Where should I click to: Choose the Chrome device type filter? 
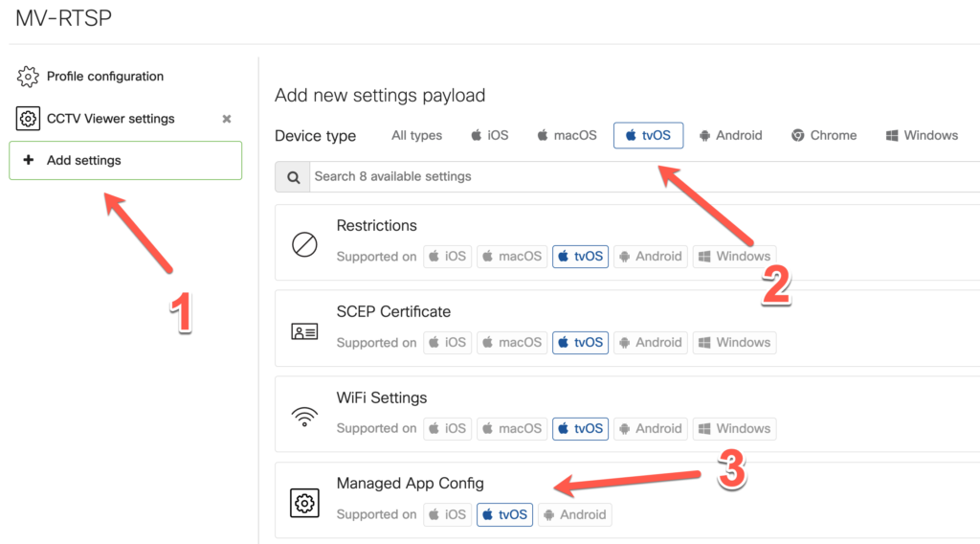(823, 136)
